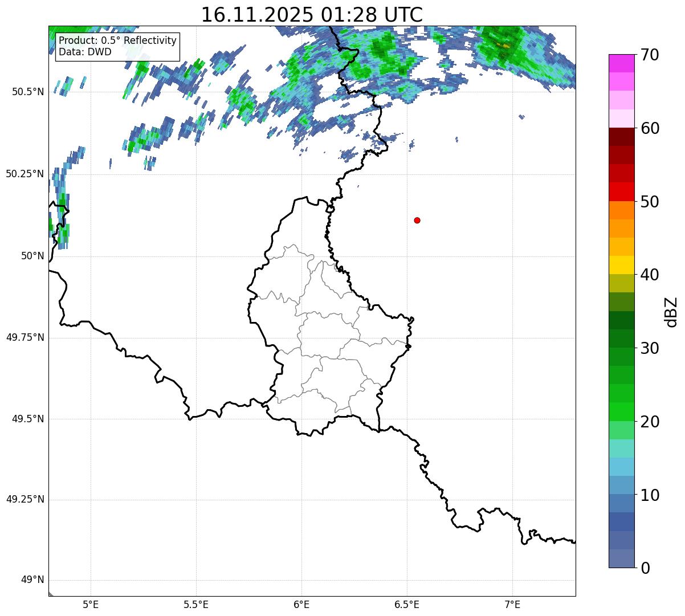This screenshot has width=685, height=616.
Task: Click the latitude label 50.5°N
Action: click(x=28, y=92)
